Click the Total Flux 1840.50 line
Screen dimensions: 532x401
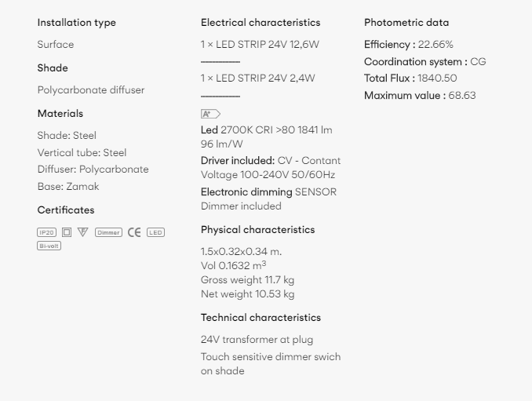coord(410,78)
